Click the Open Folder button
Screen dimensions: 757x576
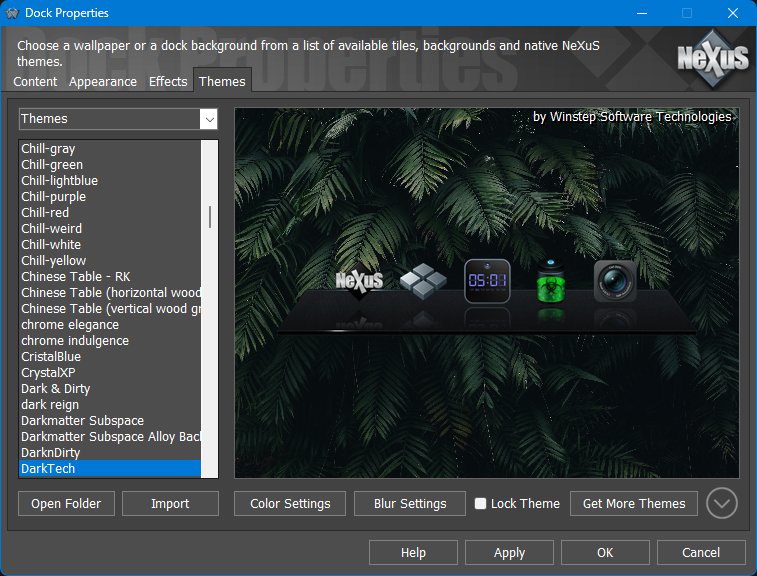click(x=66, y=504)
